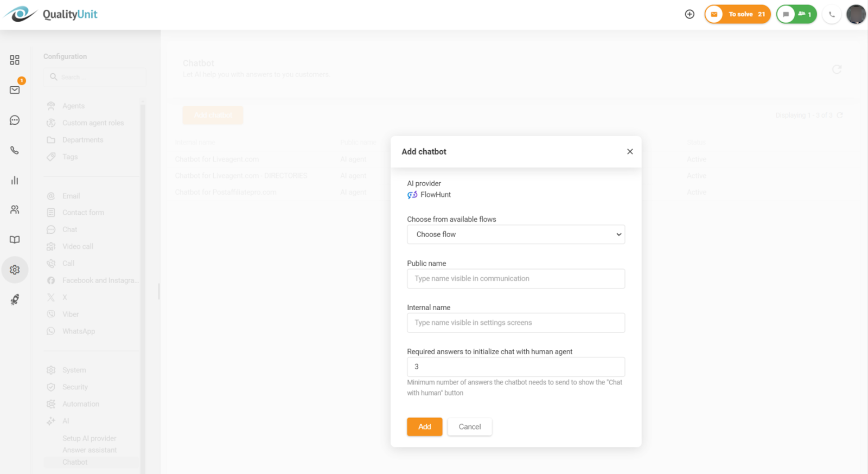Click the plus circle icon in header
The image size is (868, 474).
click(690, 14)
